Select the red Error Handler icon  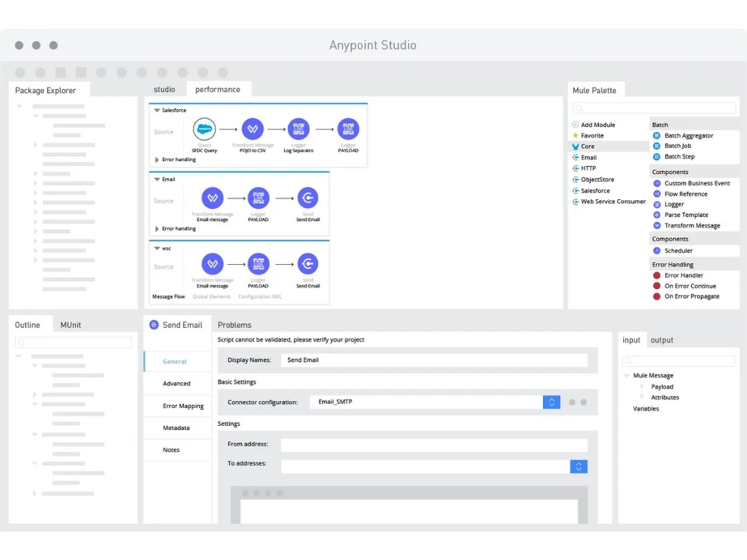point(657,275)
